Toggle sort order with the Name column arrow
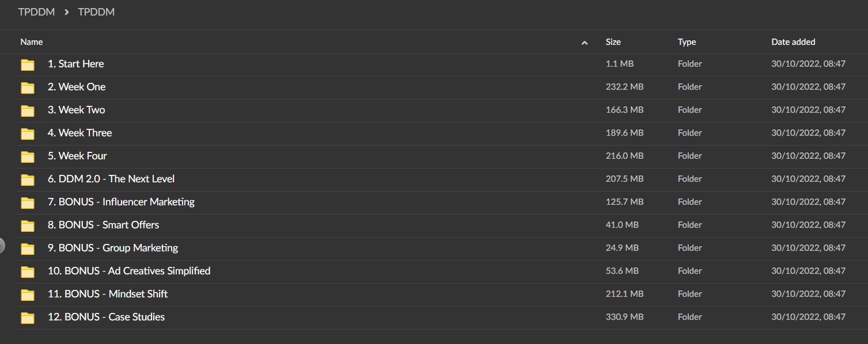Image resolution: width=868 pixels, height=344 pixels. 585,43
